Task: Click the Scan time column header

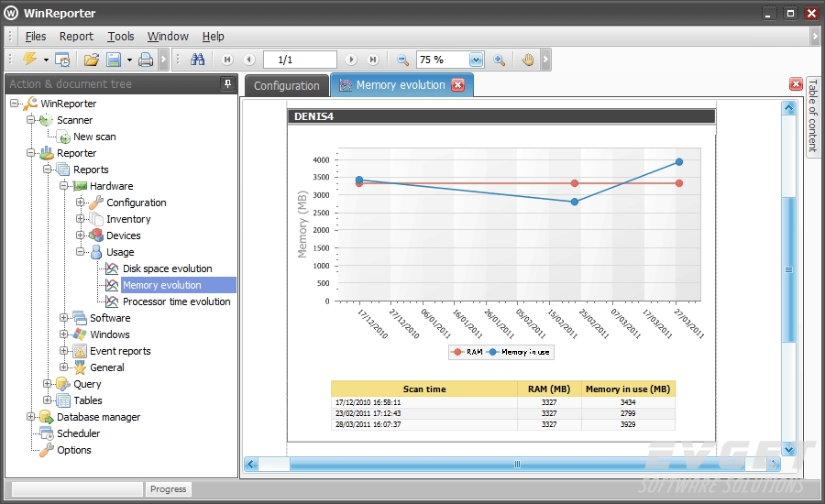Action: tap(424, 389)
